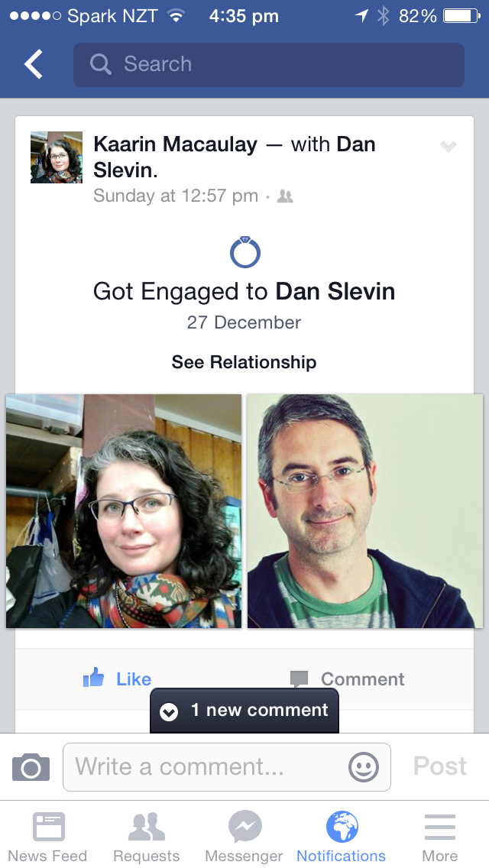Image resolution: width=489 pixels, height=868 pixels.
Task: Open the man's profile photo thumbnail
Action: 365,511
